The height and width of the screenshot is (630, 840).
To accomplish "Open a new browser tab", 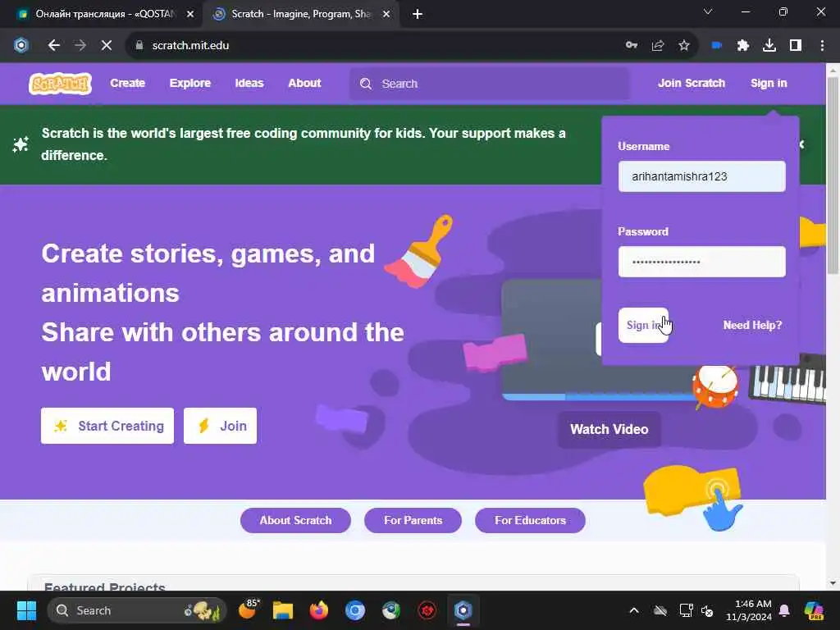I will click(x=418, y=15).
